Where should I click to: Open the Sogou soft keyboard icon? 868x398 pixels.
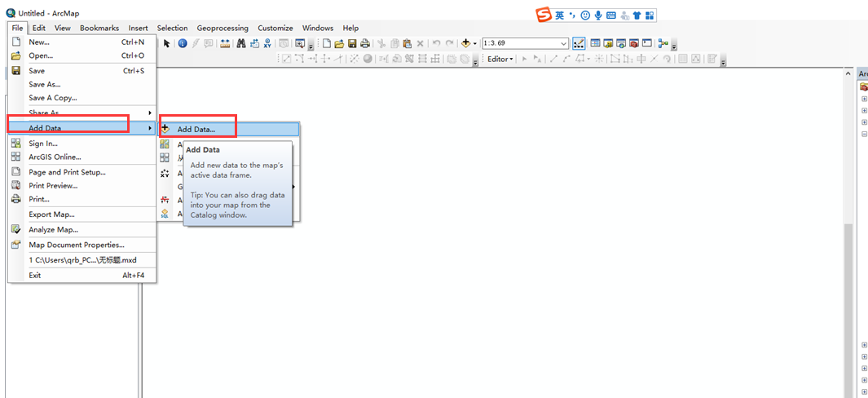click(611, 15)
